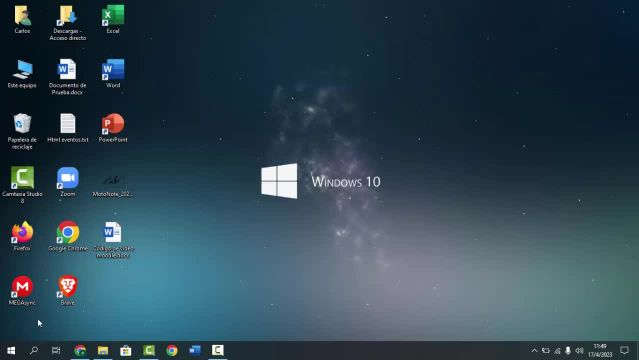
Task: Open Word from the taskbar
Action: 195,350
